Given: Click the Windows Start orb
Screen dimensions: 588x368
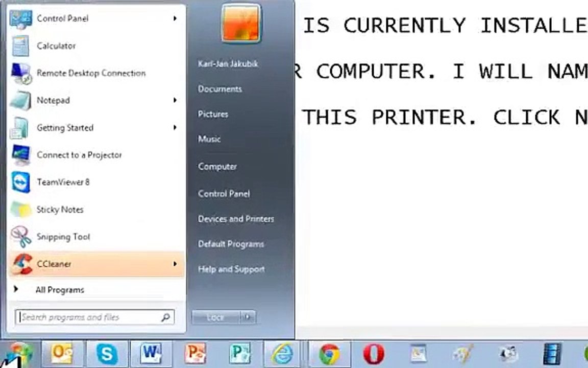Looking at the screenshot, I should (x=18, y=354).
